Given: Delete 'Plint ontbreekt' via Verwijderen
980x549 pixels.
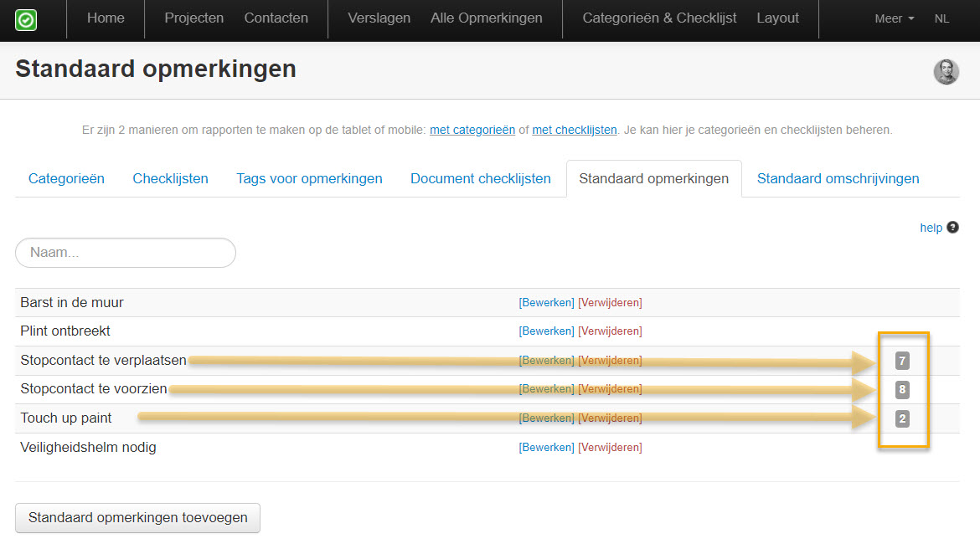Looking at the screenshot, I should pos(610,331).
